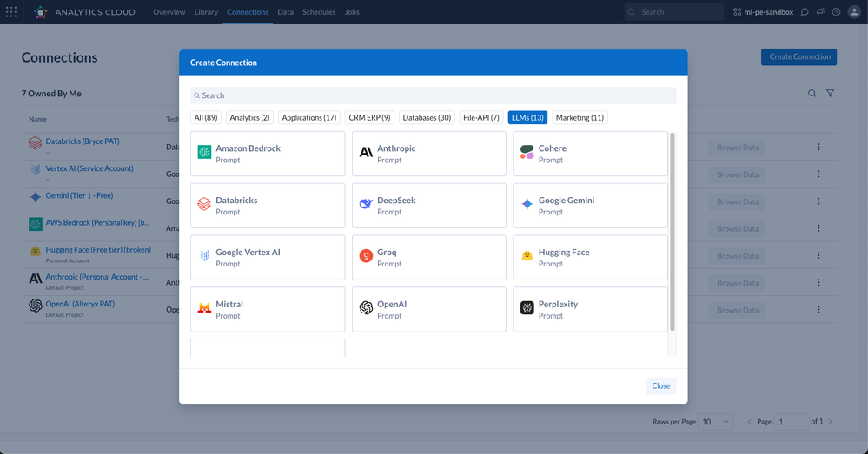This screenshot has width=868, height=454.
Task: Open the Rows per Page dropdown
Action: coord(715,421)
